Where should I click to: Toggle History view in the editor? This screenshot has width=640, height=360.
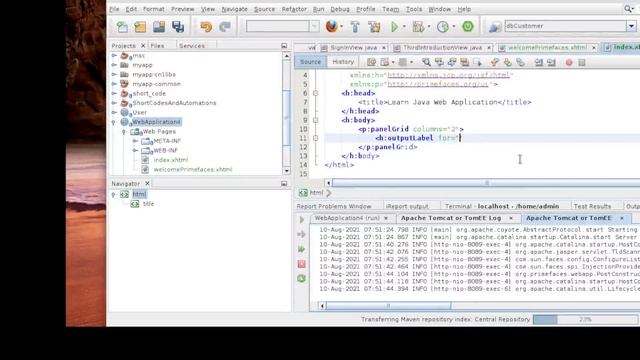pos(343,62)
